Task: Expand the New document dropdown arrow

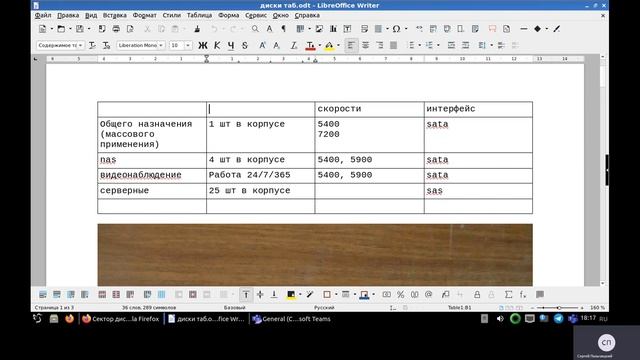Action: pyautogui.click(x=52, y=29)
